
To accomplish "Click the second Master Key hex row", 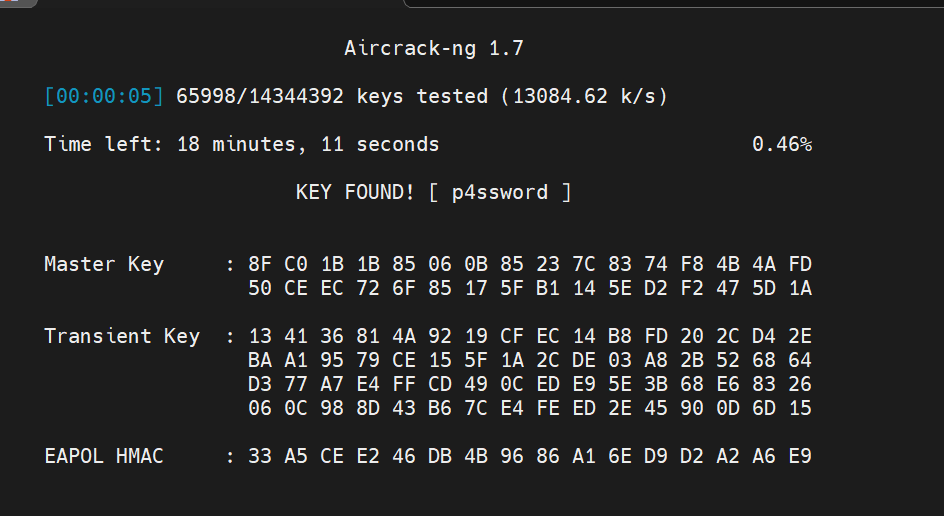I will (530, 288).
